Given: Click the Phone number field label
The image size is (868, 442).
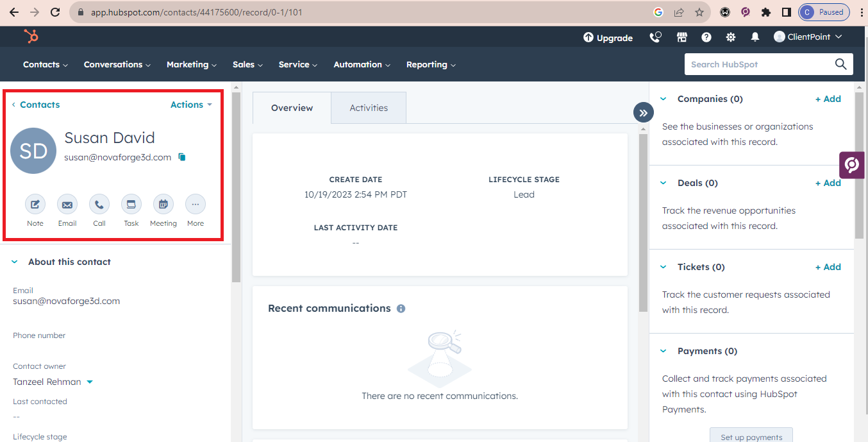Looking at the screenshot, I should click(x=39, y=336).
